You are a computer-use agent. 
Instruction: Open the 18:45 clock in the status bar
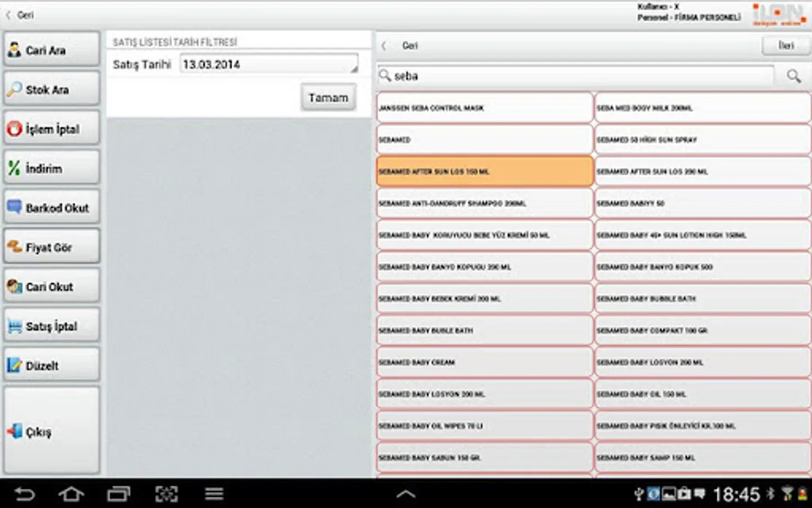tap(736, 495)
